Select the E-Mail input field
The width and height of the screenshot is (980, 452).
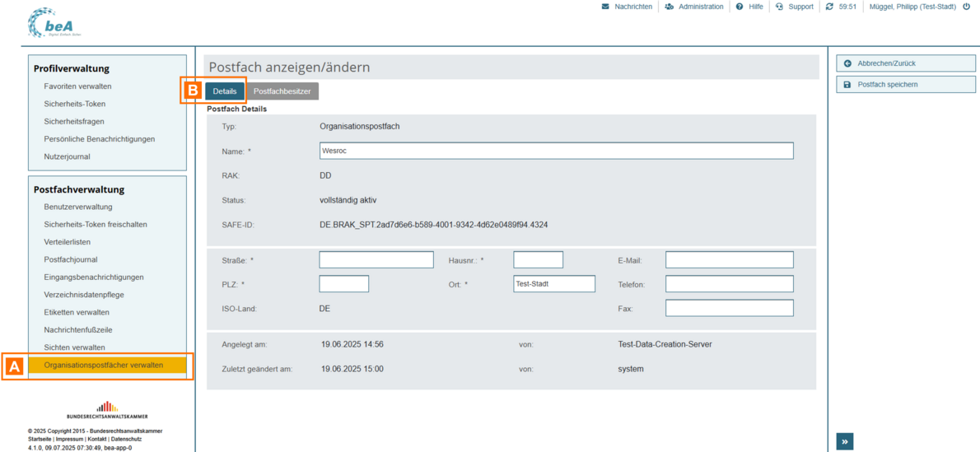click(x=729, y=260)
